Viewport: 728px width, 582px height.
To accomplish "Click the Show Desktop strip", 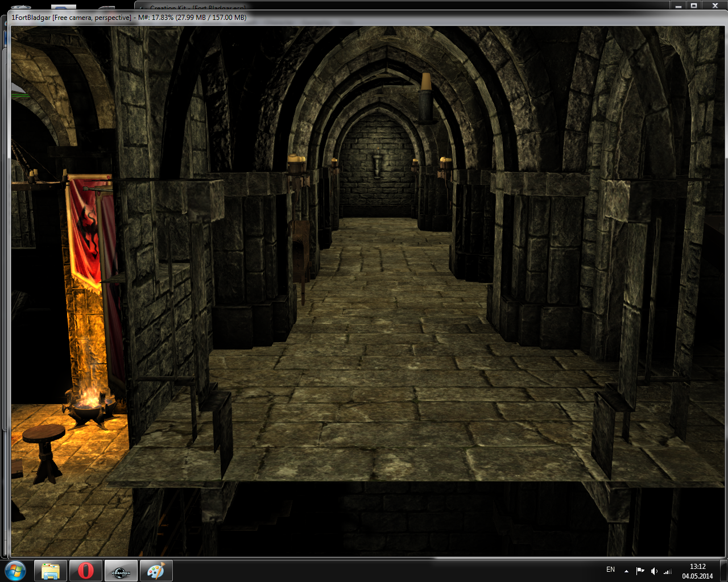I will tap(723, 571).
